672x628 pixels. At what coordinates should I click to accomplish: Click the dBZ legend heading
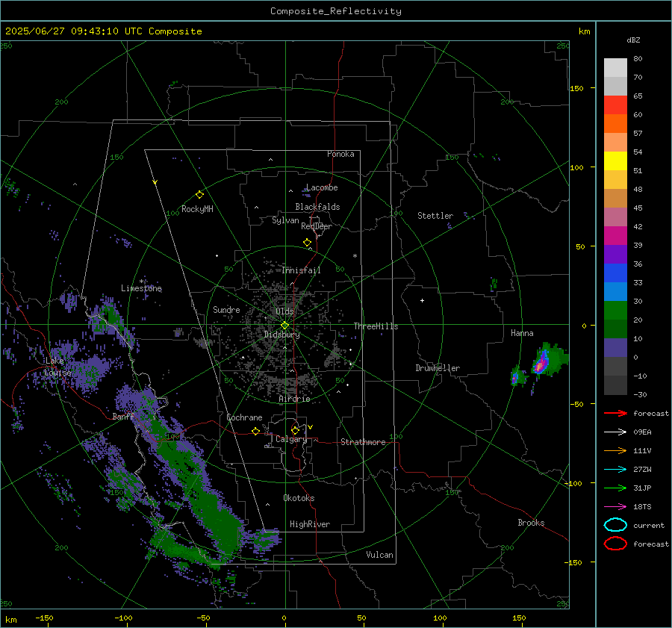click(x=633, y=40)
